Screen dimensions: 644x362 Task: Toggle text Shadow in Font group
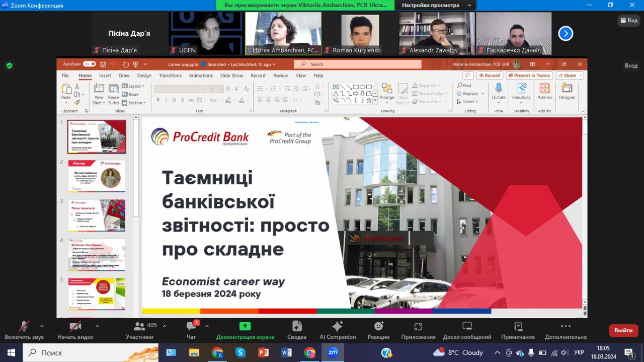[x=184, y=100]
